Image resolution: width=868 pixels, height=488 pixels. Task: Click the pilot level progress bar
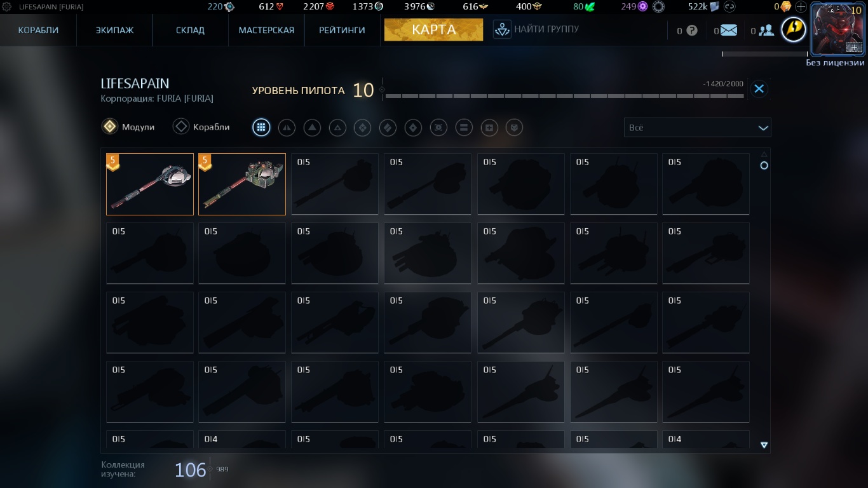click(564, 96)
